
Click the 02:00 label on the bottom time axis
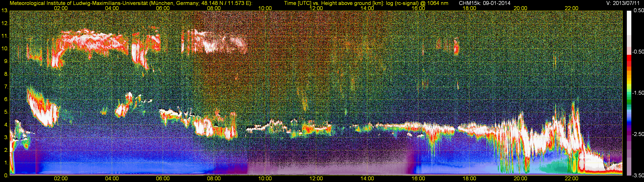tap(61, 179)
